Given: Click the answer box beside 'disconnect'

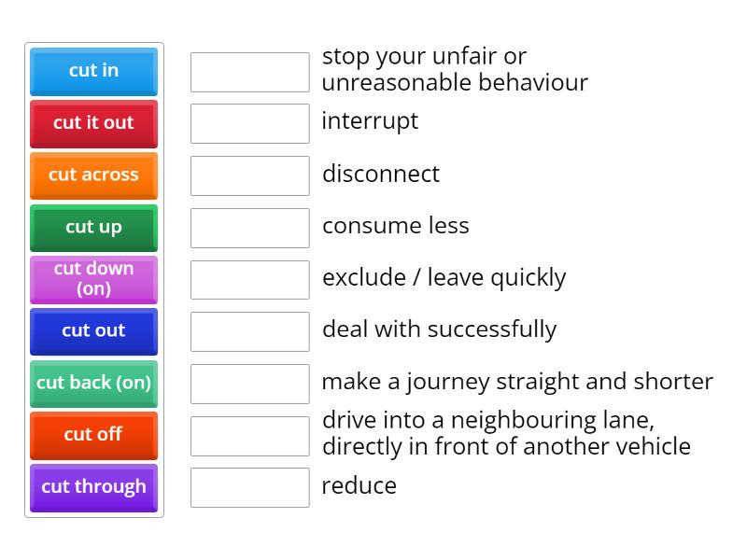Looking at the screenshot, I should pos(248,174).
